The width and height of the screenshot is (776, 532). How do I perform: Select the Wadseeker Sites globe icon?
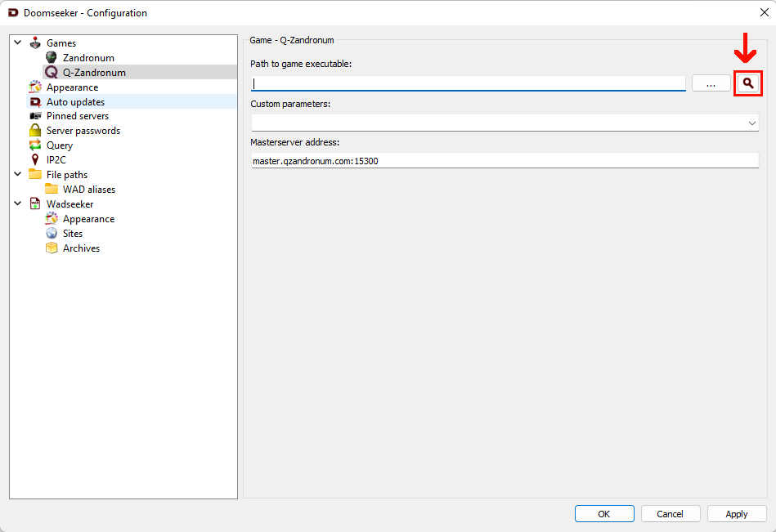(52, 234)
